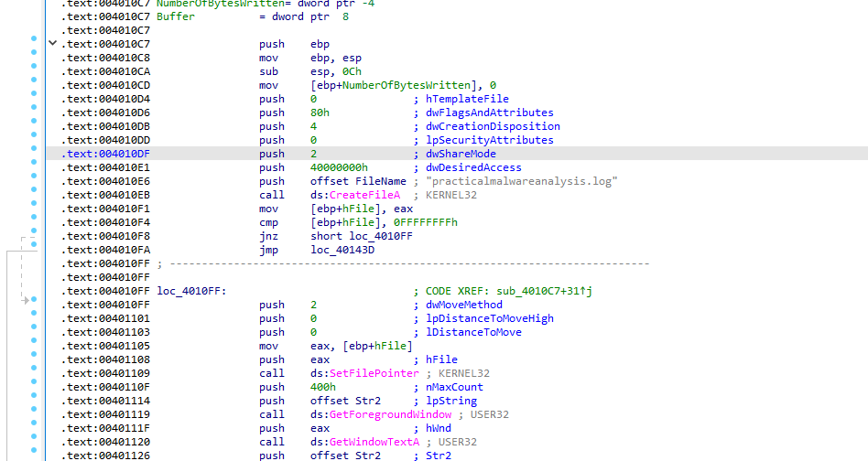
Task: Click the GetForegroundWindow import name
Action: pos(390,414)
